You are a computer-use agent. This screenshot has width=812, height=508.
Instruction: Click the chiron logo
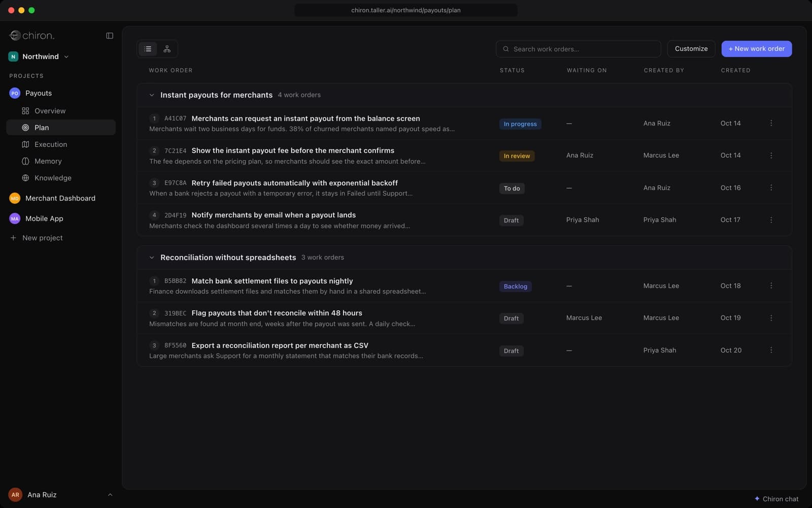(x=31, y=36)
